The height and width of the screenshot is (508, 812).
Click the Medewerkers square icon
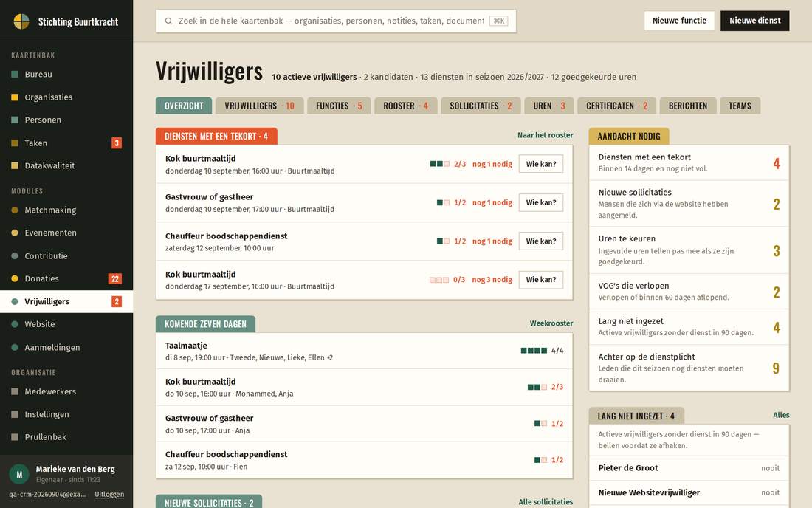[15, 391]
